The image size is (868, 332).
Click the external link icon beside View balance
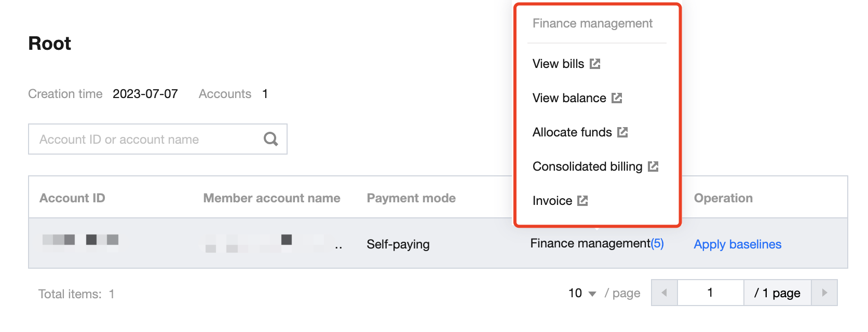(x=617, y=98)
